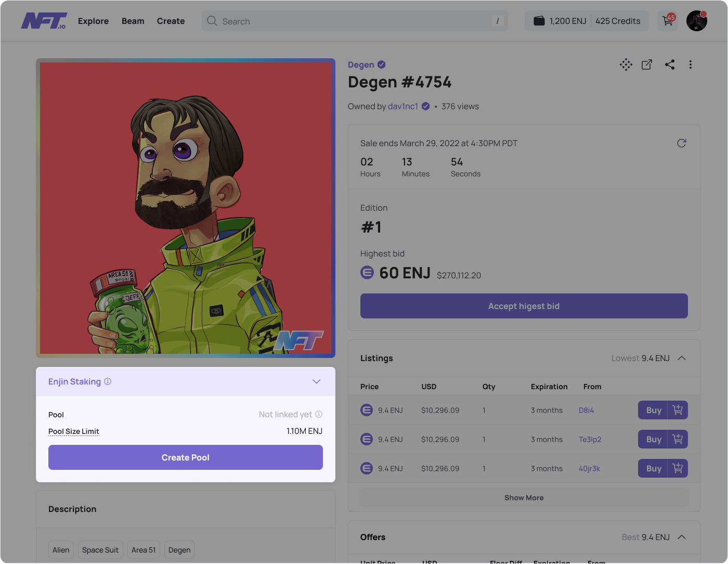Click info icon next to Not linked yet
This screenshot has width=728, height=564.
319,414
